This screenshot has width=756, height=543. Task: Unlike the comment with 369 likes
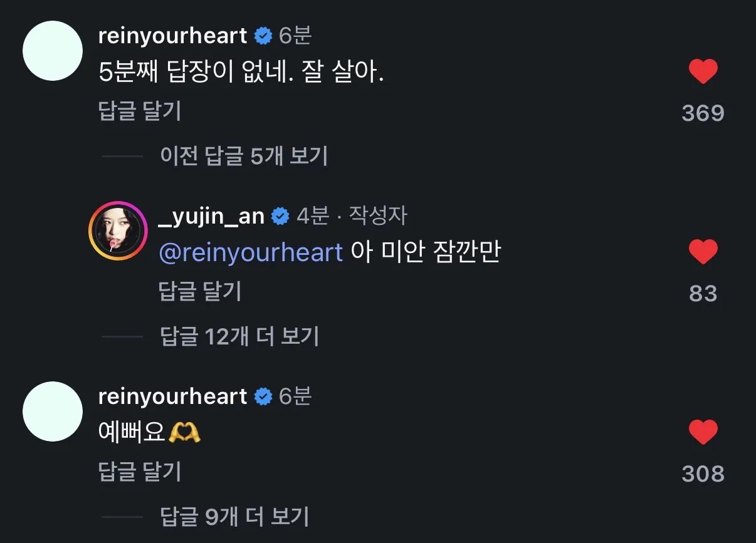tap(703, 71)
